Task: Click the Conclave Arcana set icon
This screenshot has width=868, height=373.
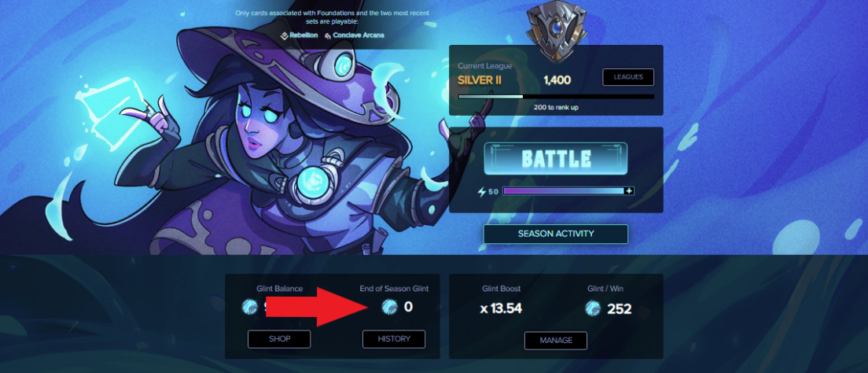Action: click(x=328, y=35)
